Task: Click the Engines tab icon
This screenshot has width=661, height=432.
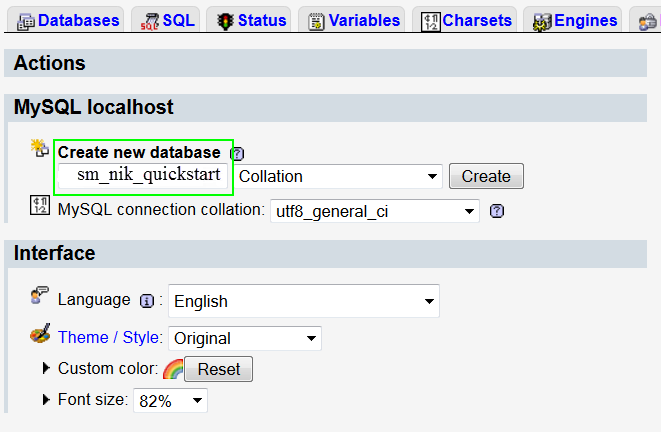Action: click(x=542, y=21)
